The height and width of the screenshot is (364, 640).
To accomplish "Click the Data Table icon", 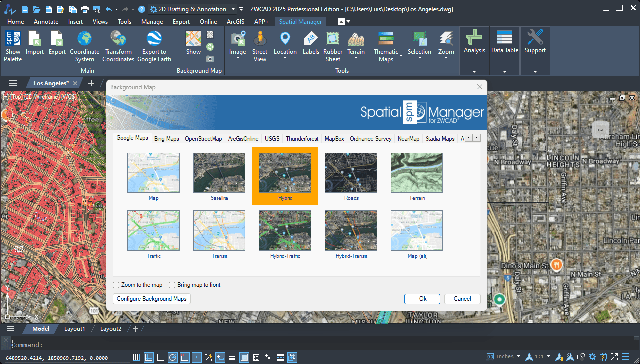I will point(504,38).
